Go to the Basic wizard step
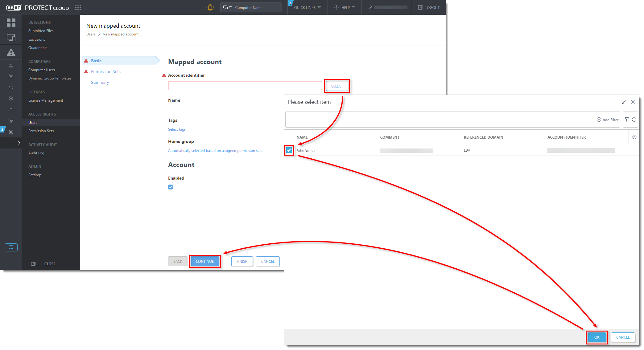Viewport: 644px width, 350px height. 121,61
